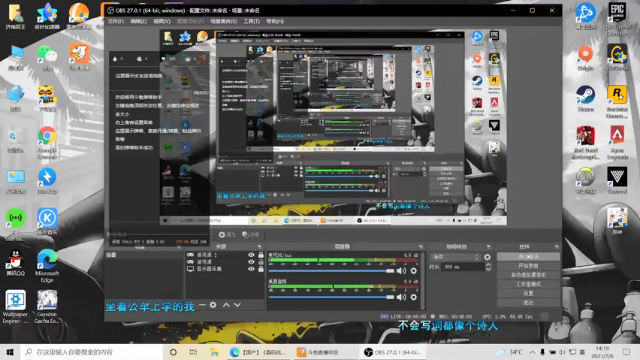
Task: Mute the microphone audio with its speaker icon
Action: (401, 271)
